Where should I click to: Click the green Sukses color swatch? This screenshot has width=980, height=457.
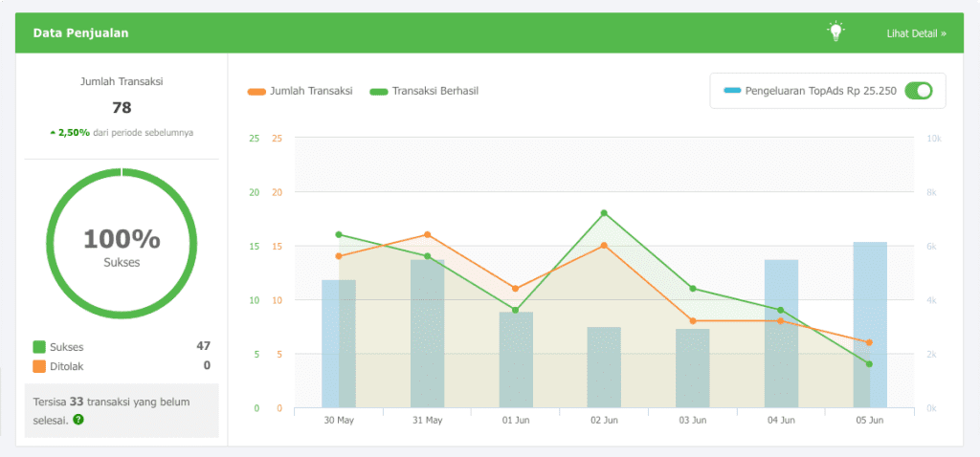(x=39, y=347)
